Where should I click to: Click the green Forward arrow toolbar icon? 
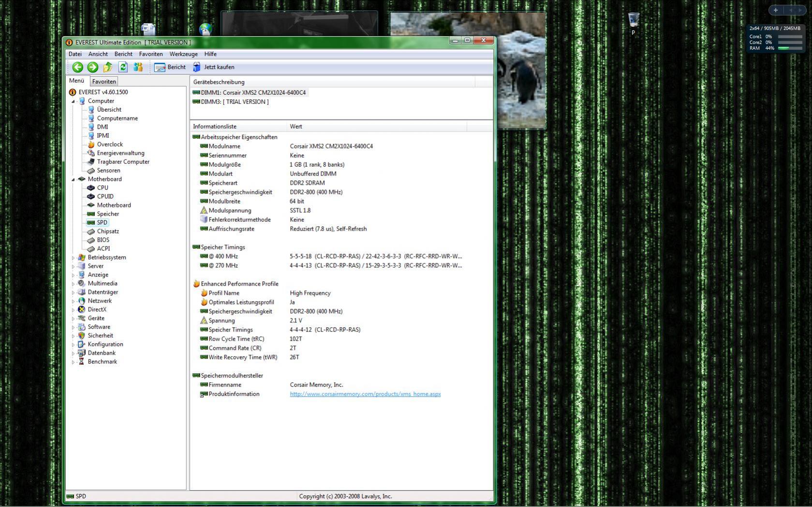[x=92, y=67]
